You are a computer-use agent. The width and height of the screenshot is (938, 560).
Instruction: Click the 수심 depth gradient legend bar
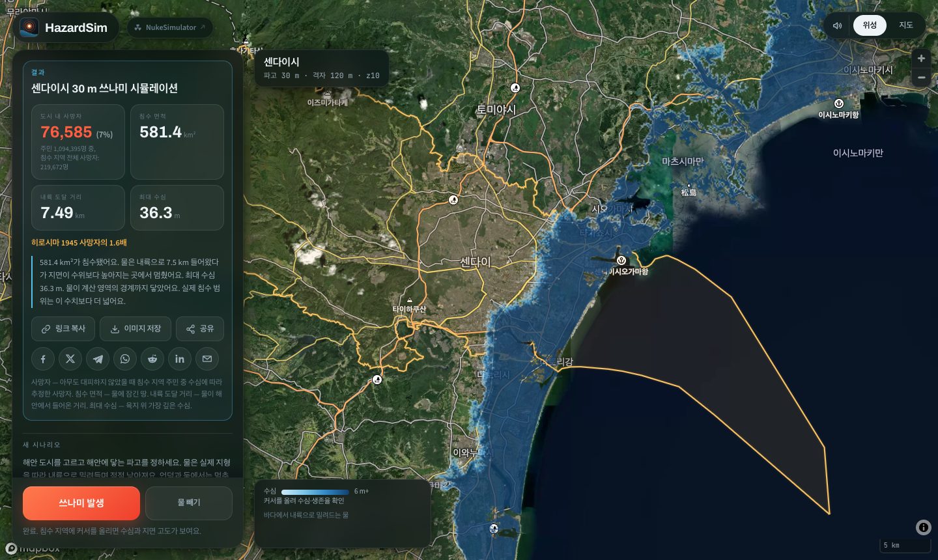pyautogui.click(x=315, y=492)
